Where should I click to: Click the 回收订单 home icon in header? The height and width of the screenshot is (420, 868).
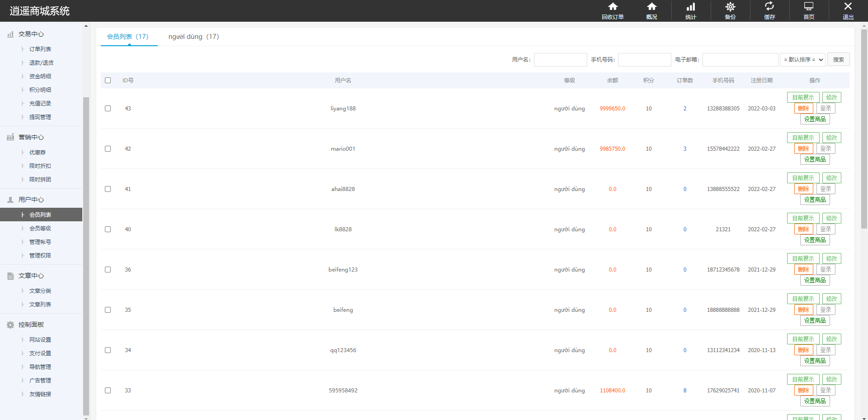[613, 7]
